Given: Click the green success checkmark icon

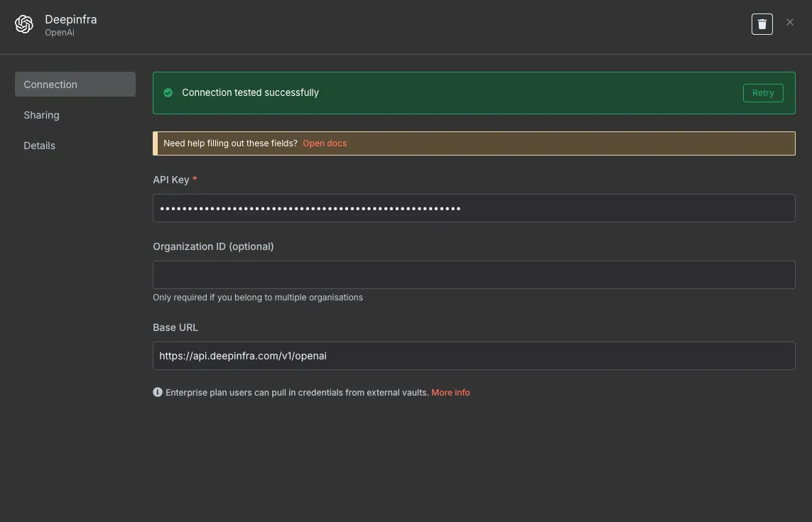Looking at the screenshot, I should [x=168, y=93].
